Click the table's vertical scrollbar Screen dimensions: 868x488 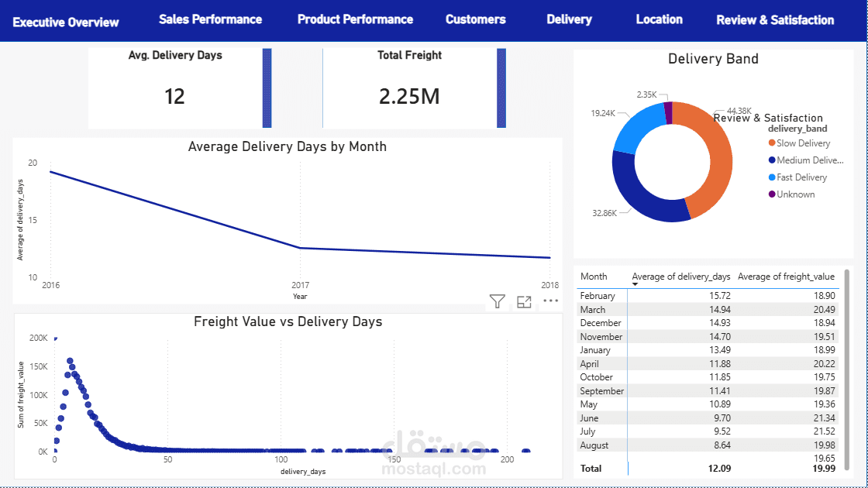(x=847, y=369)
